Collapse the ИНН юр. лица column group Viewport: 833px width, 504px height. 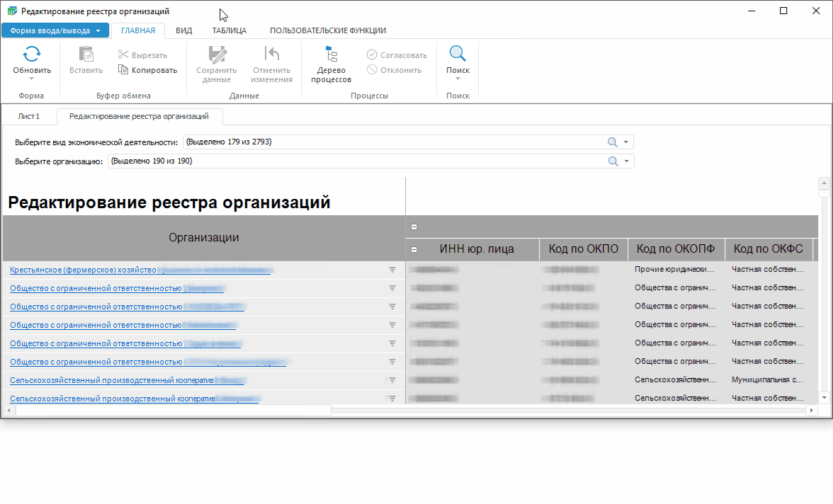414,249
